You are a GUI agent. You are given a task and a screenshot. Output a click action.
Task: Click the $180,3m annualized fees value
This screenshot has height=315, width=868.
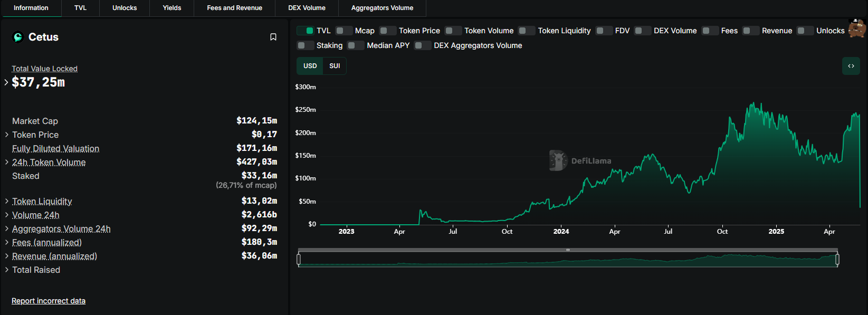click(260, 242)
